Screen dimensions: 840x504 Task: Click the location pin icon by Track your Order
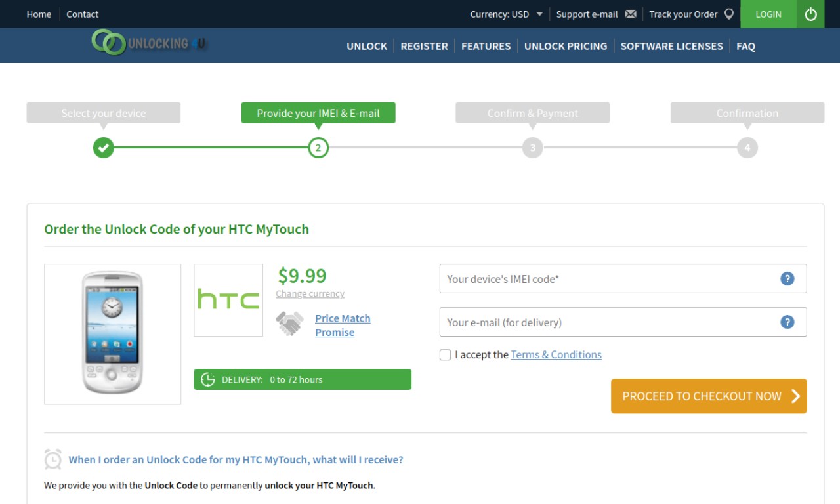[x=729, y=14]
